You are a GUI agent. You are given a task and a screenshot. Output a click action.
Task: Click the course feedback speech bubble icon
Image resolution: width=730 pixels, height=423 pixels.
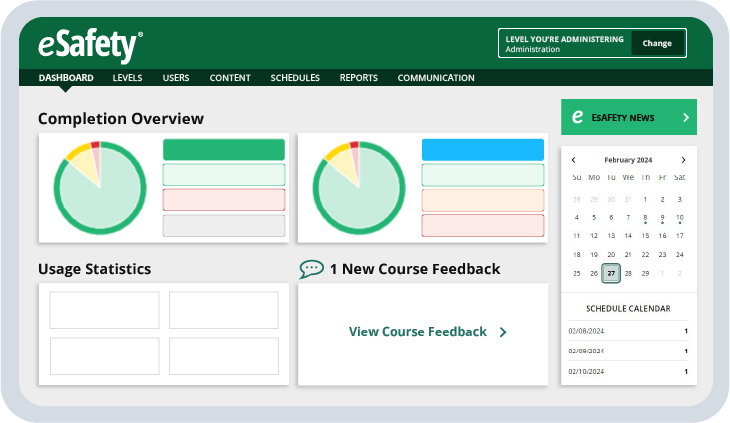311,269
